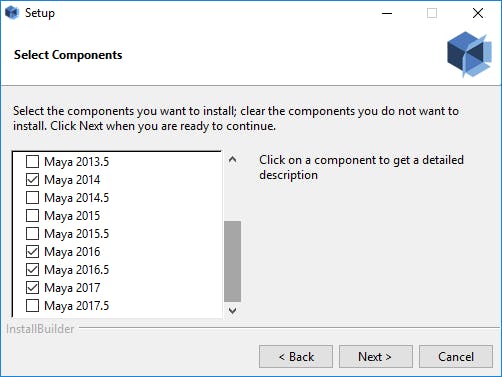Enable the Maya 2015 component

pyautogui.click(x=32, y=216)
